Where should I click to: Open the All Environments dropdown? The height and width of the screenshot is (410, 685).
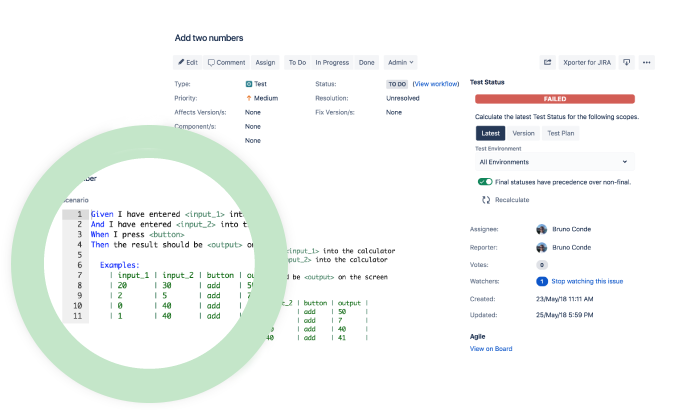553,161
